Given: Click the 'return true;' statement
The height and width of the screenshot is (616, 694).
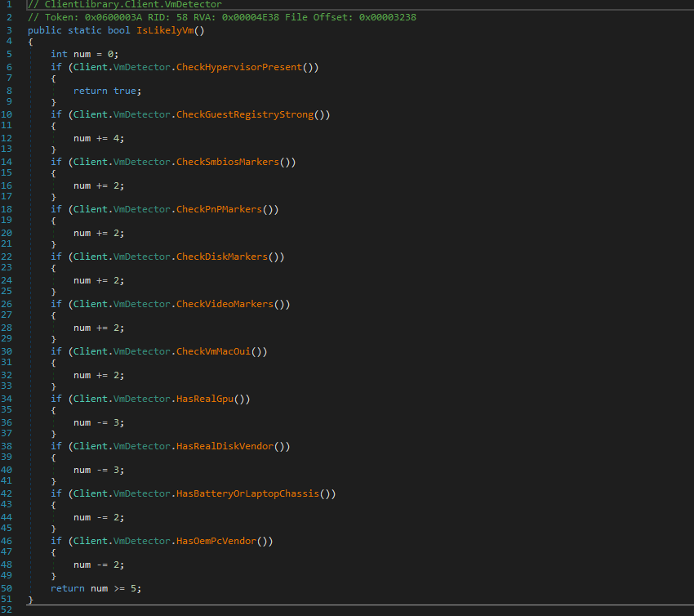Looking at the screenshot, I should (107, 92).
